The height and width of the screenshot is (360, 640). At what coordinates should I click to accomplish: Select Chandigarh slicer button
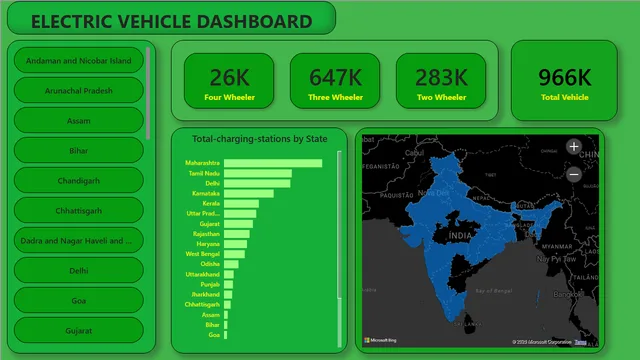[x=79, y=180]
